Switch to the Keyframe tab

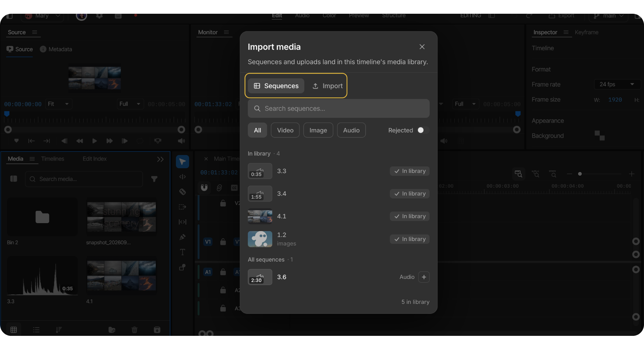[x=586, y=33]
